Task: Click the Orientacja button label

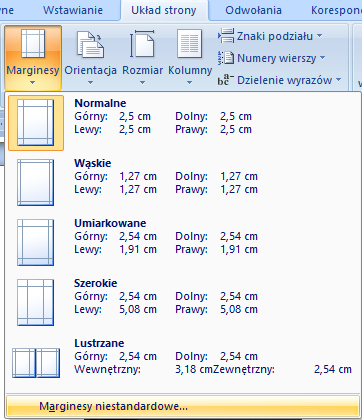Action: 90,70
